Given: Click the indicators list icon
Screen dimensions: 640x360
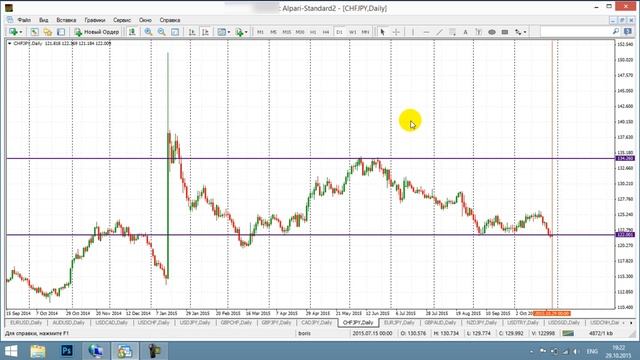Looking at the screenshot, I should click(x=239, y=32).
